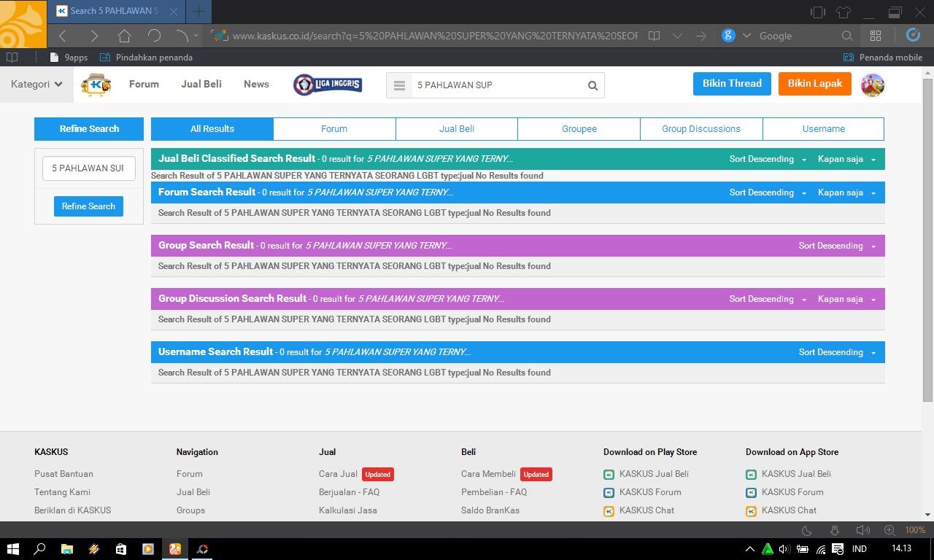Open new tab with plus button
This screenshot has width=934, height=560.
coord(198,11)
